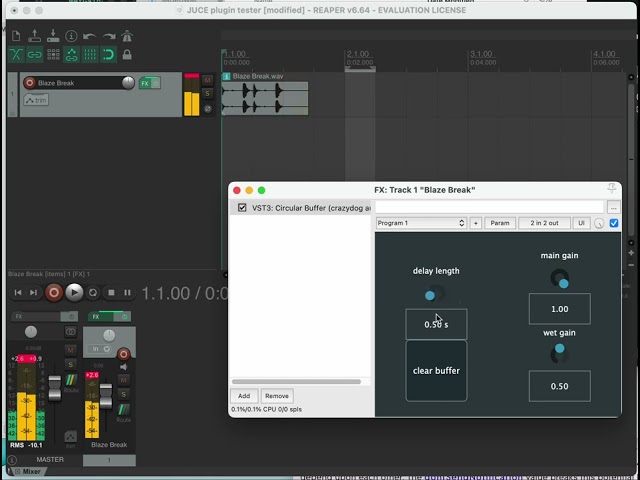This screenshot has width=640, height=480.
Task: Go to project end transport button
Action: tap(33, 292)
